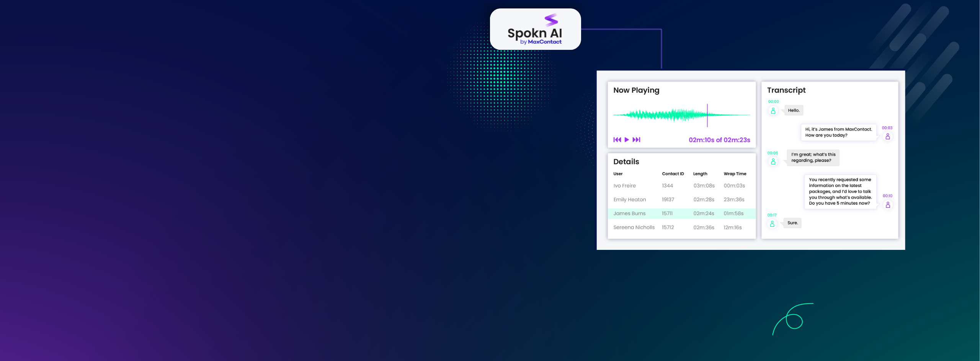
Task: Select the Sereena Nicholls row
Action: tap(682, 227)
